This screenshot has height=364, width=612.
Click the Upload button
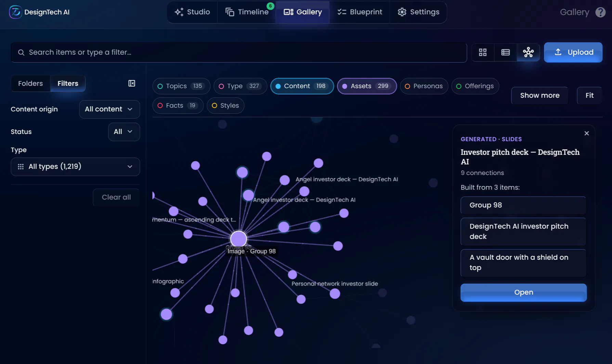point(573,52)
